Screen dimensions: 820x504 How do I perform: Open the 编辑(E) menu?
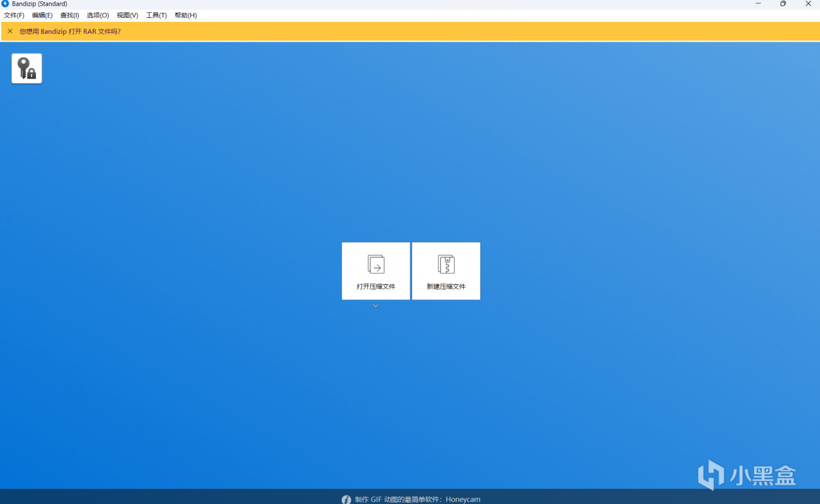click(x=42, y=15)
